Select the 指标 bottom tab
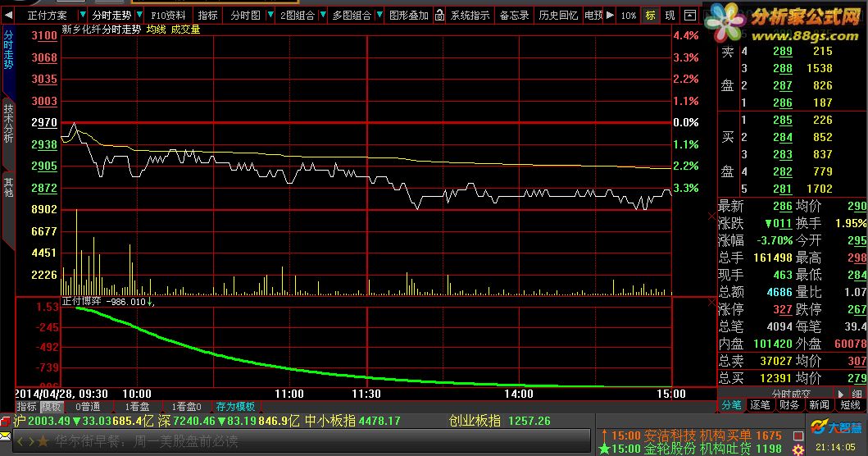868x456 pixels. point(26,407)
